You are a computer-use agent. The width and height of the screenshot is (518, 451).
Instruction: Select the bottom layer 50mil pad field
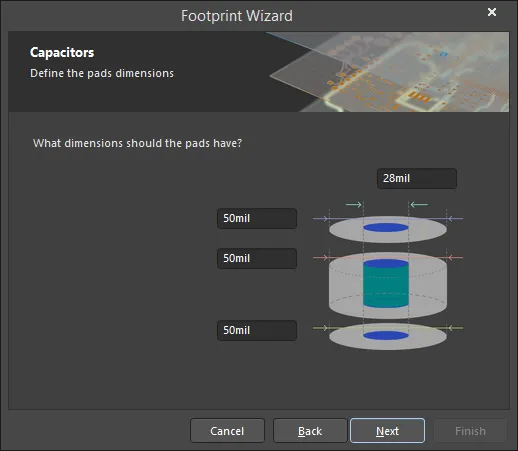(x=257, y=330)
